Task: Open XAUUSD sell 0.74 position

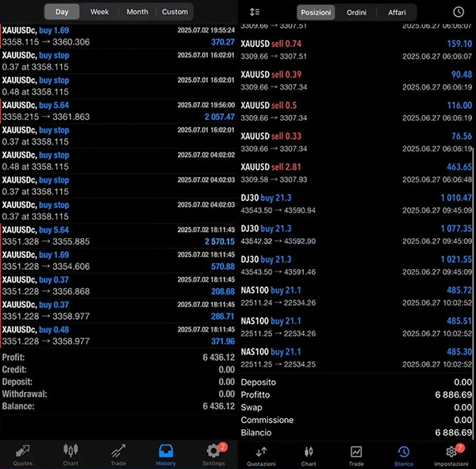Action: tap(356, 50)
